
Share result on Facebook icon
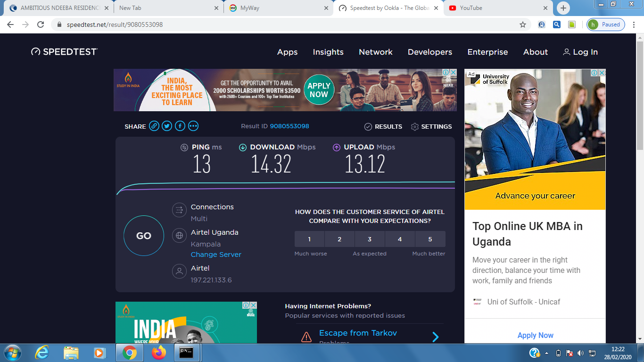coord(180,126)
